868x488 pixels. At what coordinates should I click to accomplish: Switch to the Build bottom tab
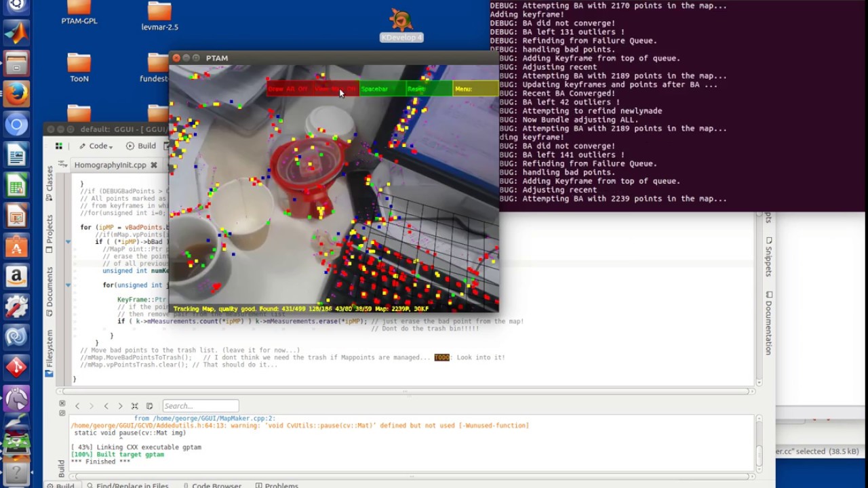click(60, 485)
